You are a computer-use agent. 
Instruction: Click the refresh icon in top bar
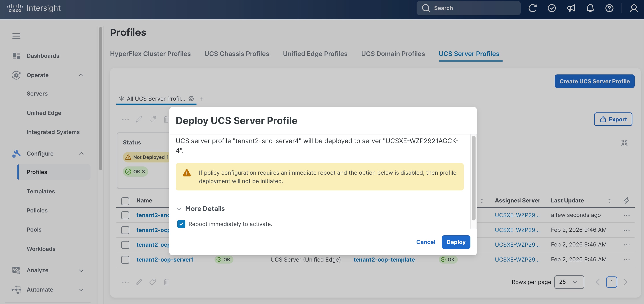pos(533,8)
